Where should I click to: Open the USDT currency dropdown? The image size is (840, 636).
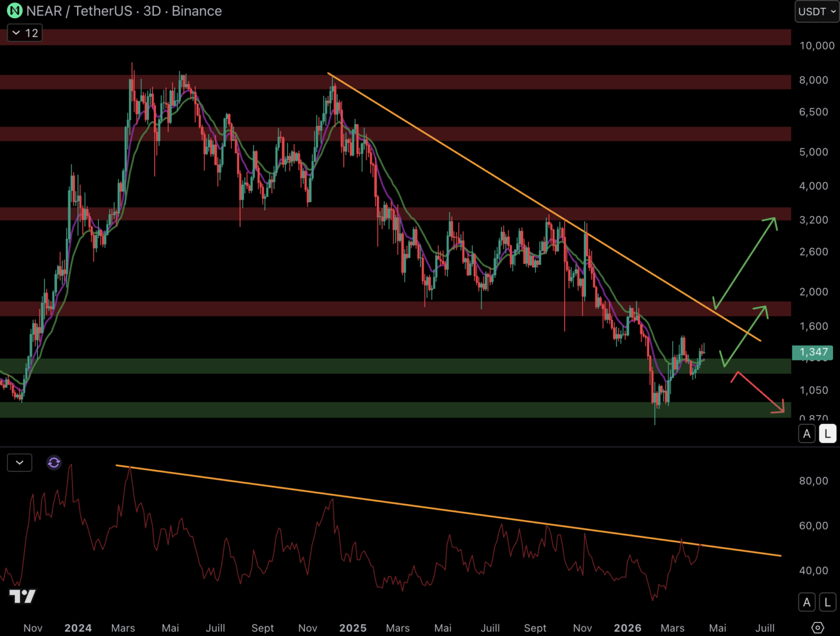tap(816, 11)
